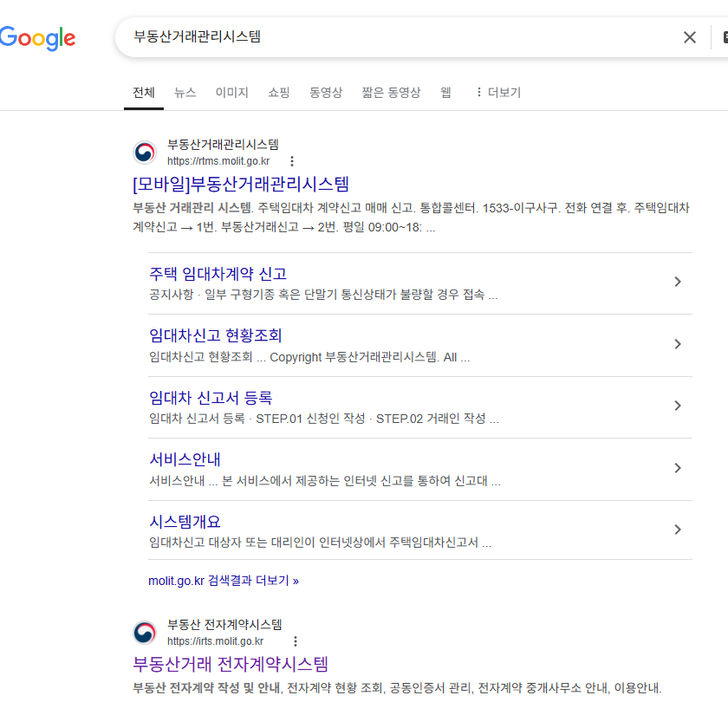
Task: Switch to the 짧은 동영상 tab
Action: point(391,93)
